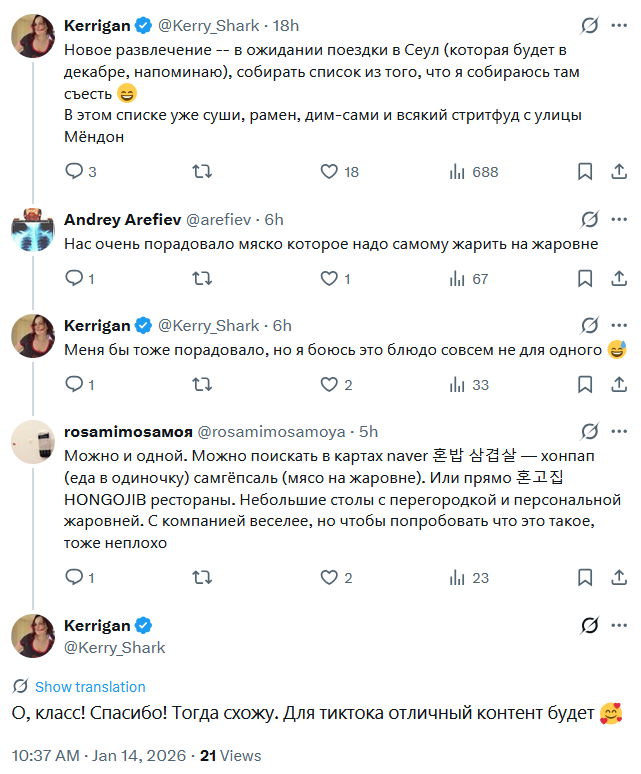Open Grok icon on Andrey Arefiev's reply
This screenshot has width=641, height=774.
(x=590, y=219)
